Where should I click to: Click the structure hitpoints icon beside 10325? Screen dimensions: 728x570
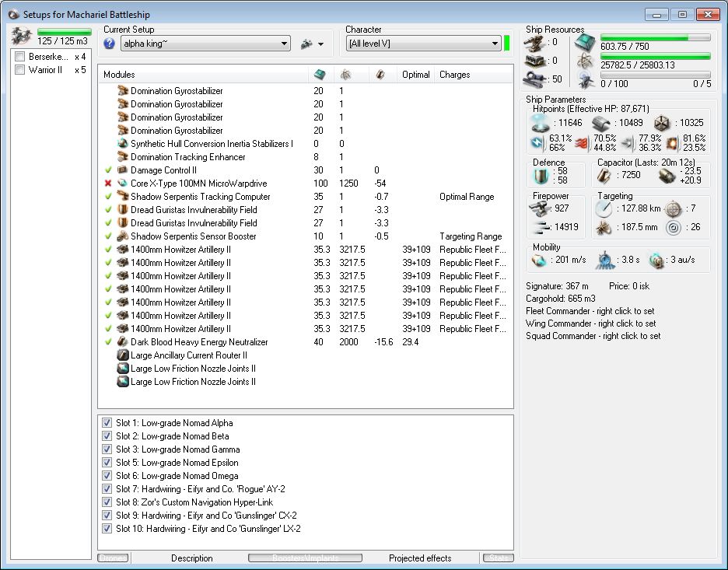[x=662, y=123]
